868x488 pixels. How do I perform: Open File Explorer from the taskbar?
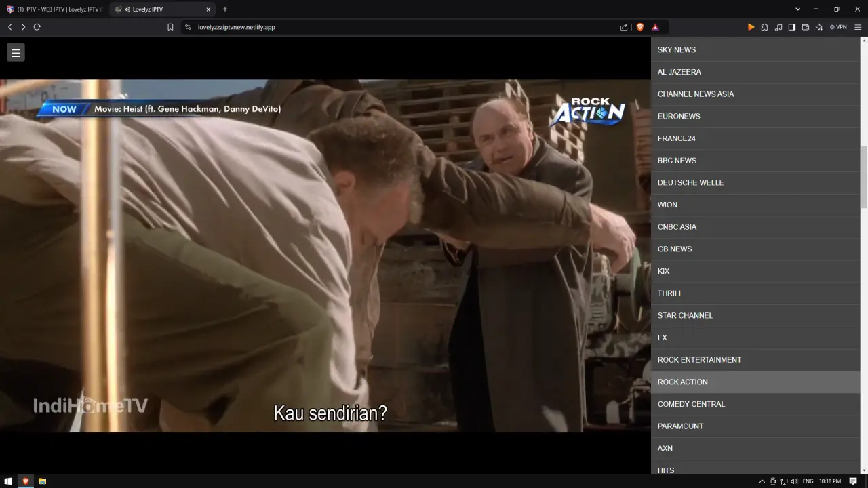point(42,481)
